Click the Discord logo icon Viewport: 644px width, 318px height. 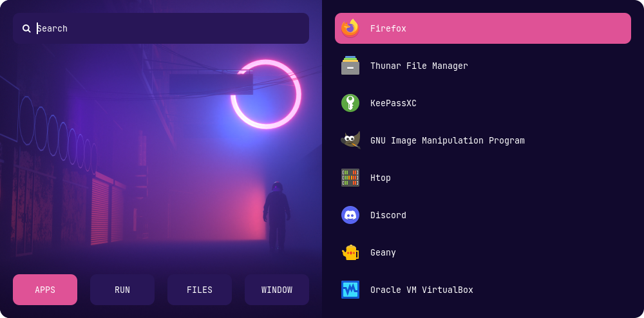(350, 215)
